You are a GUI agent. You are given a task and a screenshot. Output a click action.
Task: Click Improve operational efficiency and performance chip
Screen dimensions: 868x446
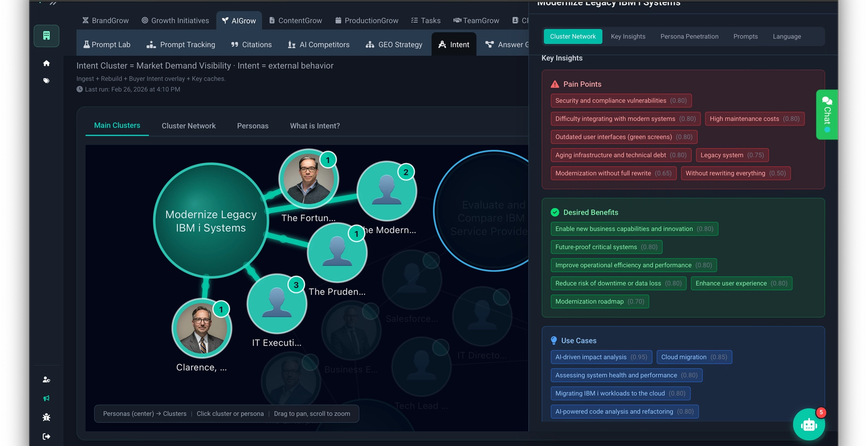[634, 265]
